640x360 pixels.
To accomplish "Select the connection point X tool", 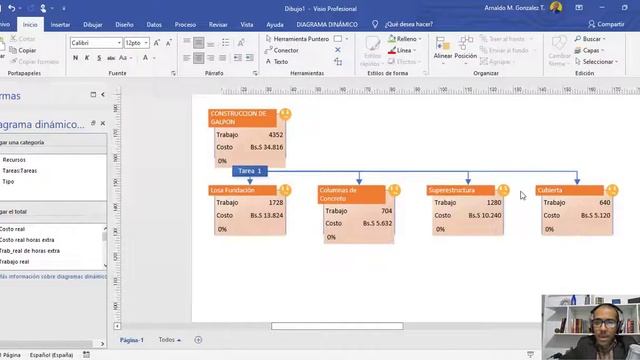I will (x=338, y=50).
